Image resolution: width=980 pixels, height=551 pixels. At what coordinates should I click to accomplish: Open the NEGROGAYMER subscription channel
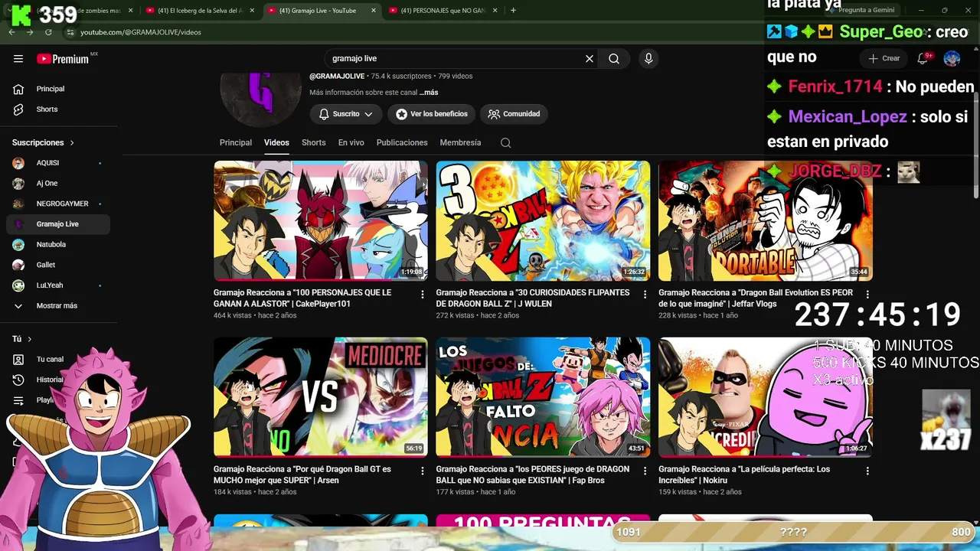(58, 204)
